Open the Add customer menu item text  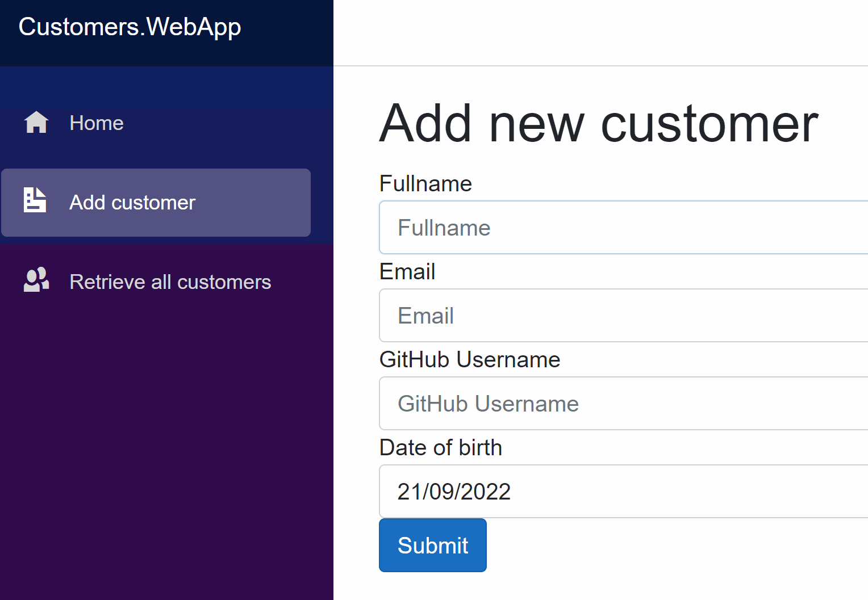tap(132, 203)
